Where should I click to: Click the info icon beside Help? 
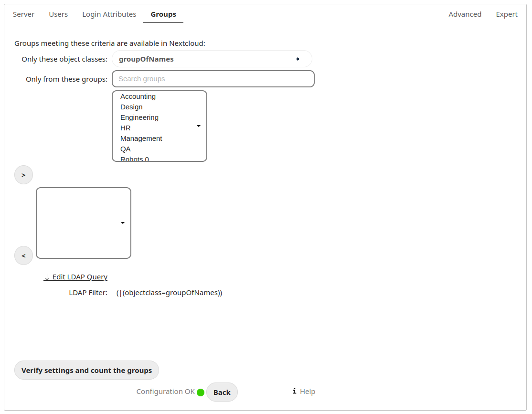[294, 391]
